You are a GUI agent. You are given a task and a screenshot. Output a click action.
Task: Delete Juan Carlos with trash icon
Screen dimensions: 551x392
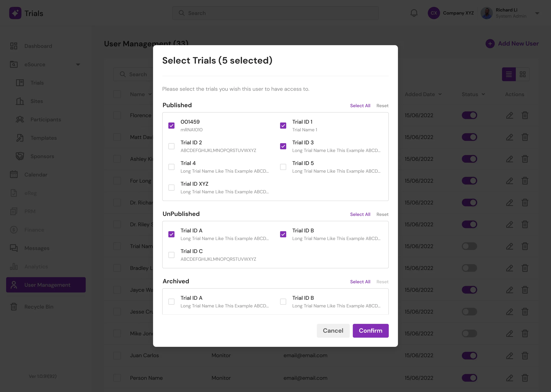pos(525,356)
